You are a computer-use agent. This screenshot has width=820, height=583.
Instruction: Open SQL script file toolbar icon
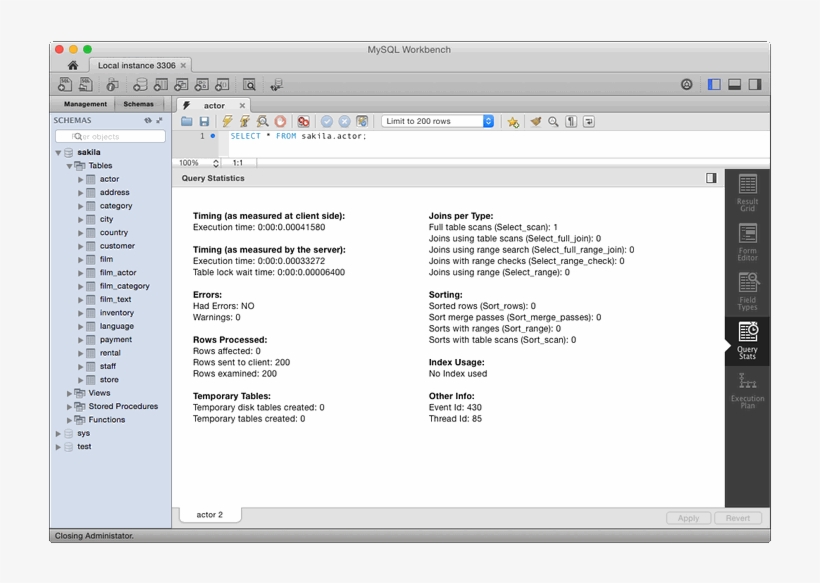click(86, 84)
